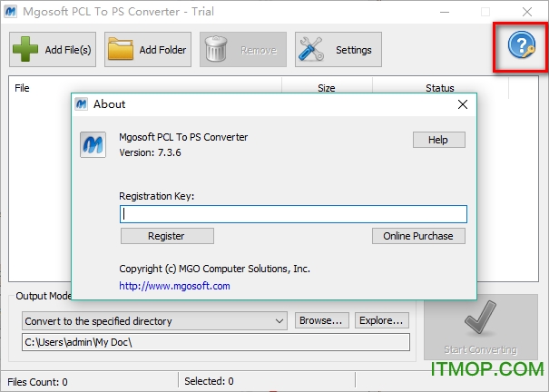This screenshot has width=549, height=392.
Task: Click into the Registration Key field
Action: (x=293, y=214)
